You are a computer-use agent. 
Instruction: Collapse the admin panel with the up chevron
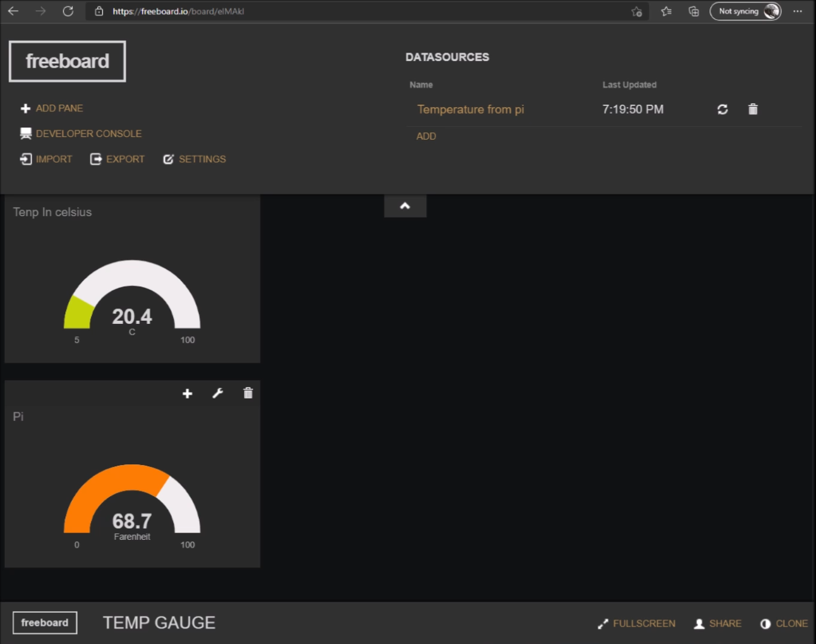[x=405, y=206]
